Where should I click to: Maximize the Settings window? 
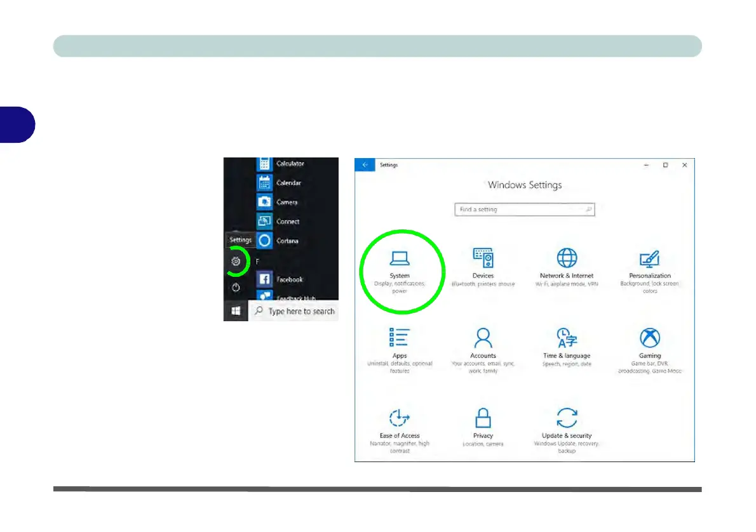pos(665,165)
